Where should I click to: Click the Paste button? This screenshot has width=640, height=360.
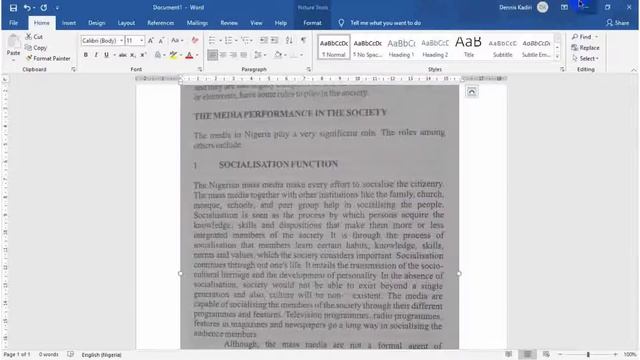(x=13, y=46)
